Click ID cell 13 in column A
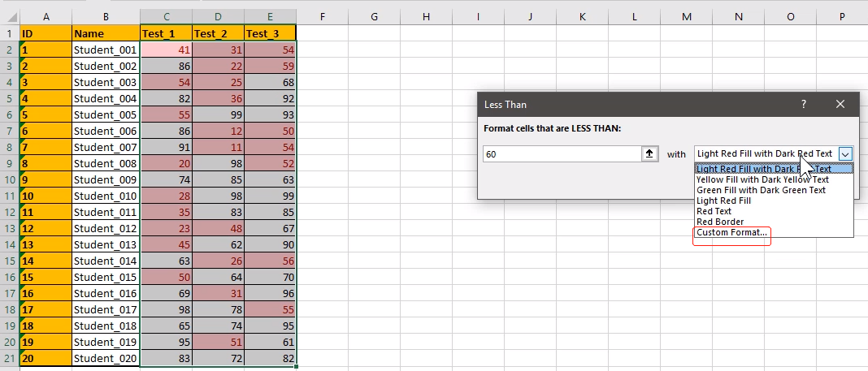This screenshot has height=371, width=868. pos(46,245)
